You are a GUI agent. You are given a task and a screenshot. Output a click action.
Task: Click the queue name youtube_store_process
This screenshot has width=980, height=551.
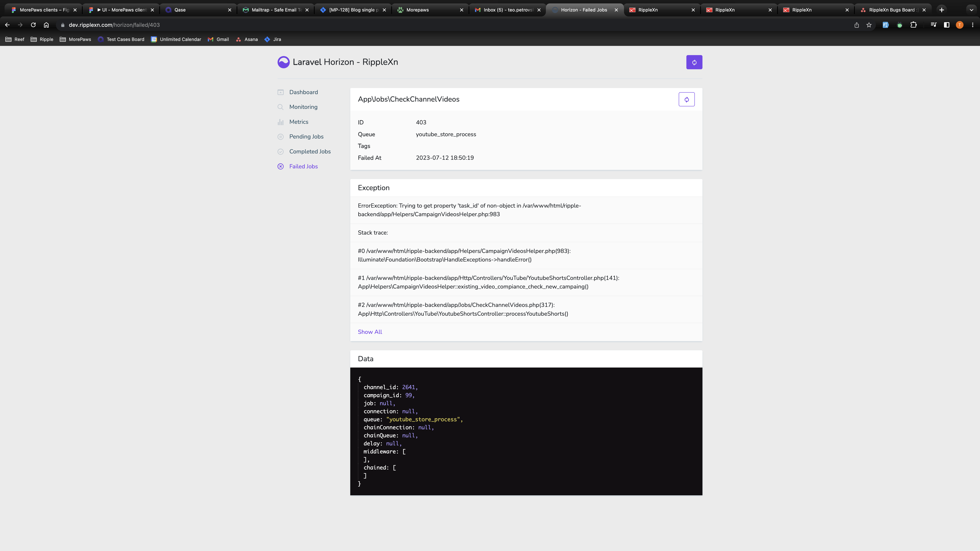click(x=446, y=134)
